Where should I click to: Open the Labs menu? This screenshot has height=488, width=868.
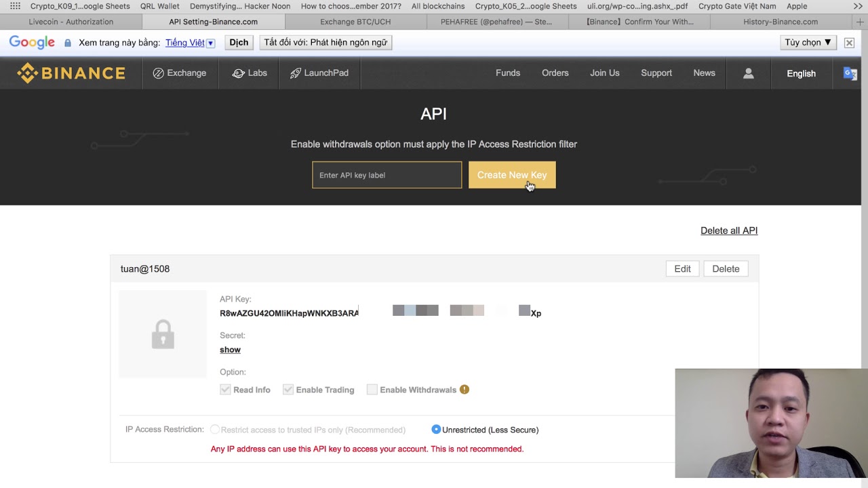point(250,73)
